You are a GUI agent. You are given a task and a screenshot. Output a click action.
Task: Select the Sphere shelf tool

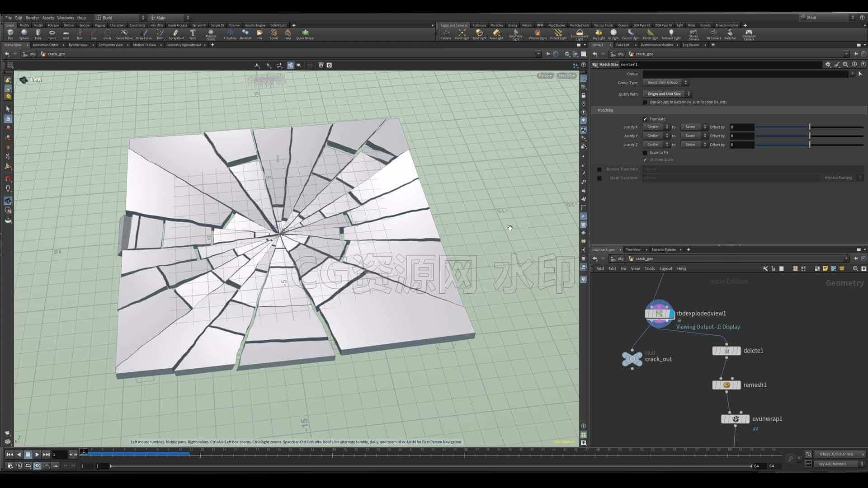click(x=24, y=34)
